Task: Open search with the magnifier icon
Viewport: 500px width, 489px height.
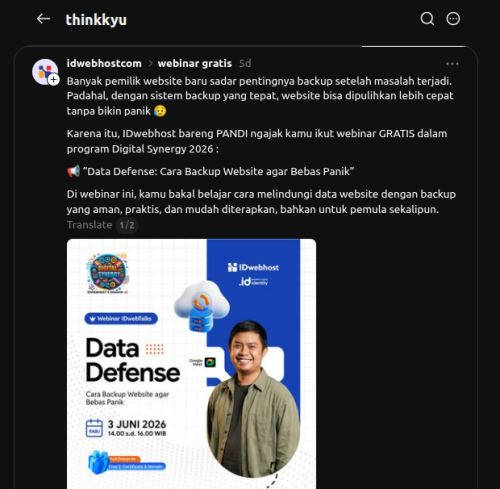Action: pyautogui.click(x=427, y=19)
